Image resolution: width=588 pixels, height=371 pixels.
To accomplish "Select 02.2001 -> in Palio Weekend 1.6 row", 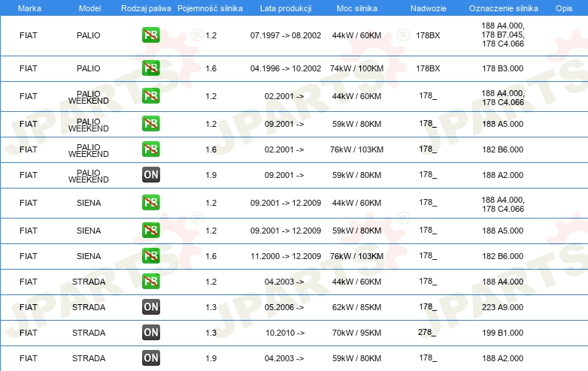I will click(x=284, y=149).
